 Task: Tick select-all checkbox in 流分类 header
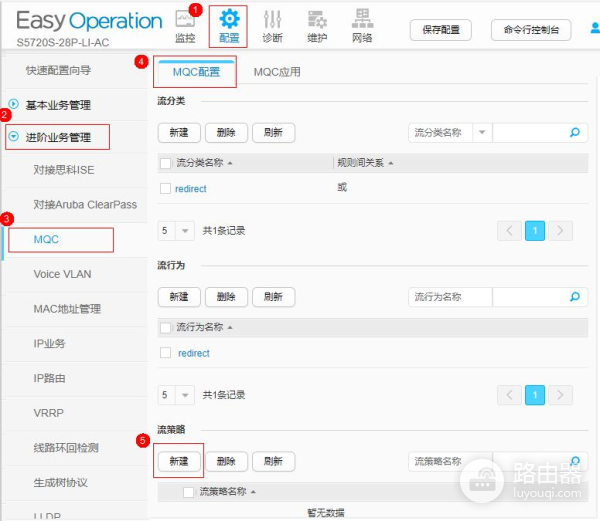[x=165, y=163]
